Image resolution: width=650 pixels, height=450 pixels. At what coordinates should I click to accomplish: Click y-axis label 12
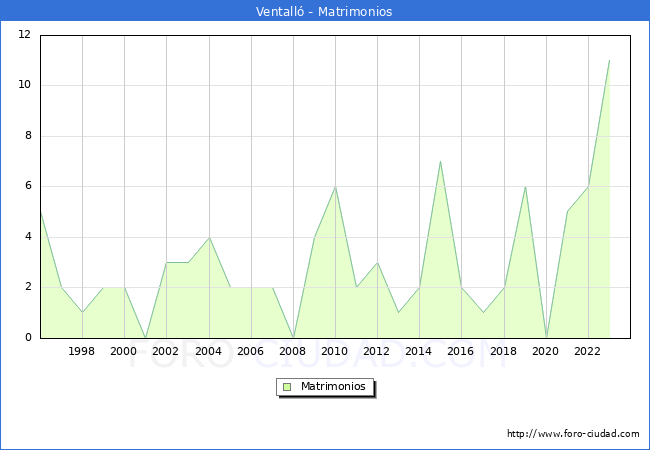[25, 34]
